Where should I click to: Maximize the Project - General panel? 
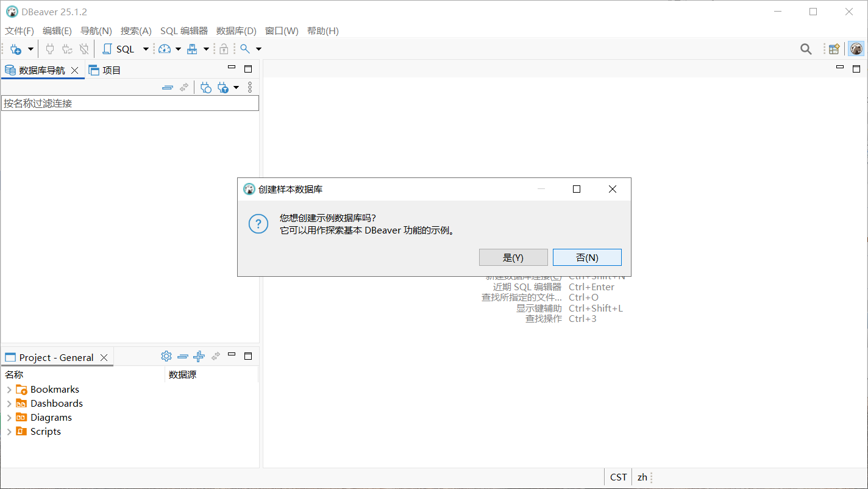(x=248, y=355)
